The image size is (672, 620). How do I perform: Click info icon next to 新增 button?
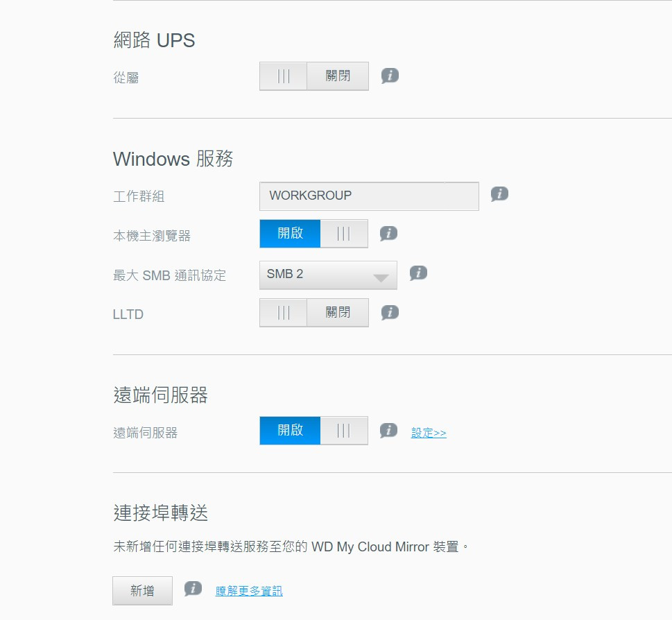(x=193, y=589)
